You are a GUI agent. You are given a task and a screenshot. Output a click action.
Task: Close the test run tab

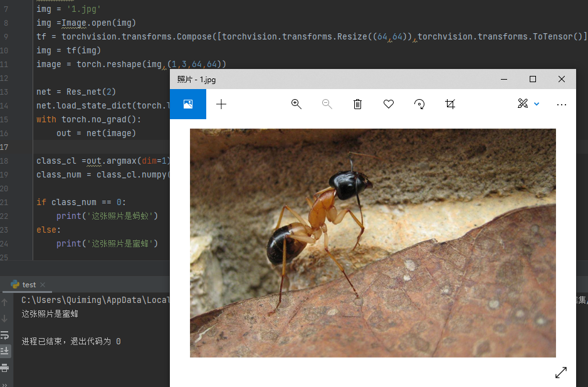point(43,285)
